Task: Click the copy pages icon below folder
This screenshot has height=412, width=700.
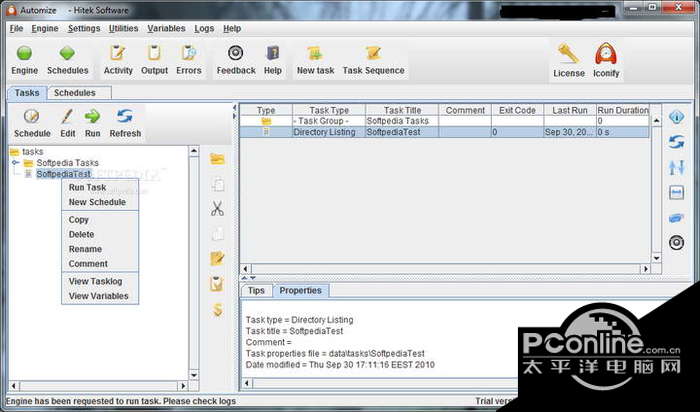Action: tap(217, 184)
